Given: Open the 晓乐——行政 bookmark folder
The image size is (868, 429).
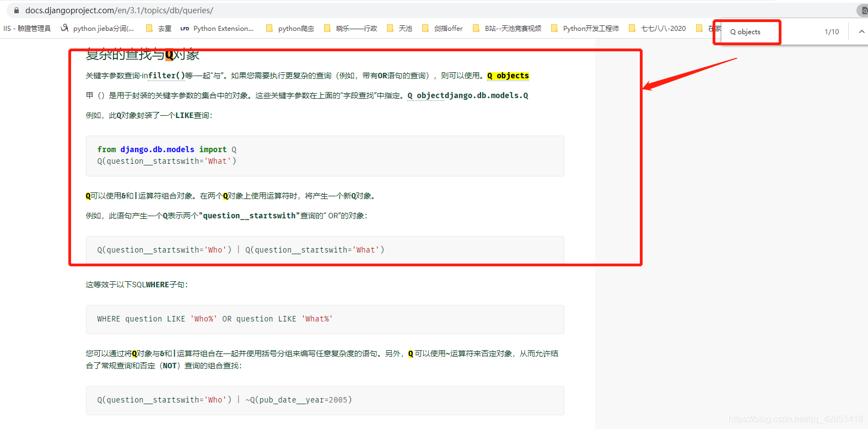Looking at the screenshot, I should pos(351,29).
